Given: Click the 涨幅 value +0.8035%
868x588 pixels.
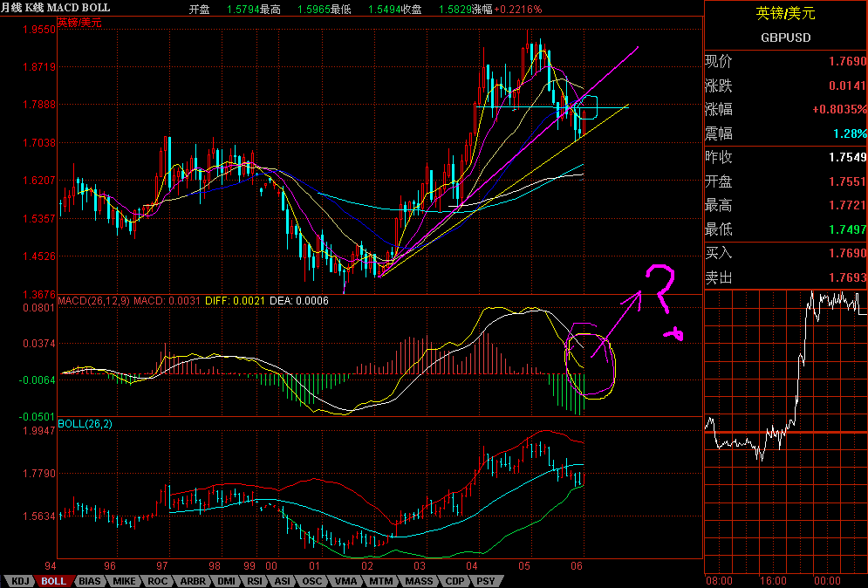Looking at the screenshot, I should (839, 109).
